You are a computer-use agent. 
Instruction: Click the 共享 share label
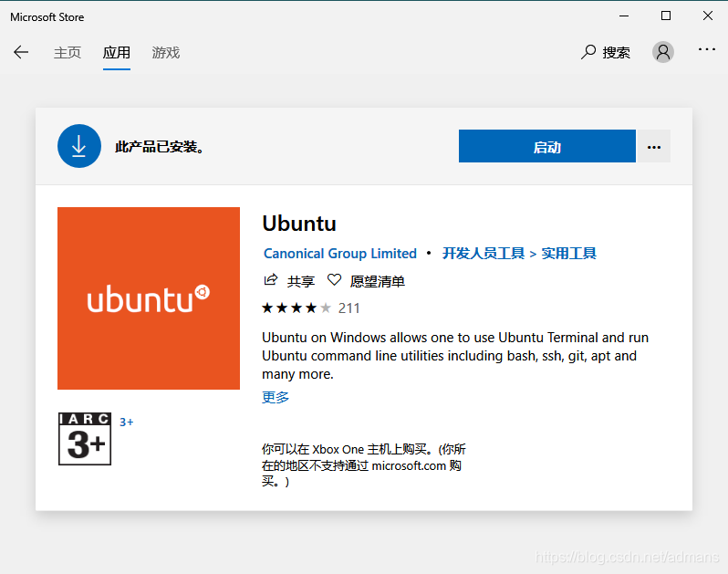click(300, 281)
